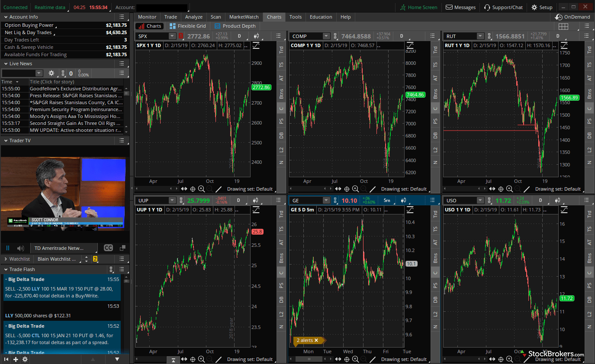Open Account Info list menu icon

pos(122,17)
